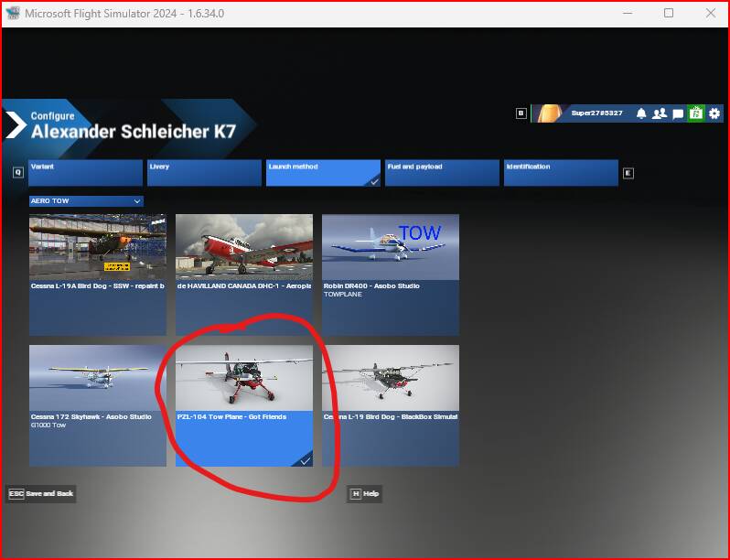Open the green marketplace gift icon
Image resolution: width=730 pixels, height=560 pixels.
click(696, 113)
